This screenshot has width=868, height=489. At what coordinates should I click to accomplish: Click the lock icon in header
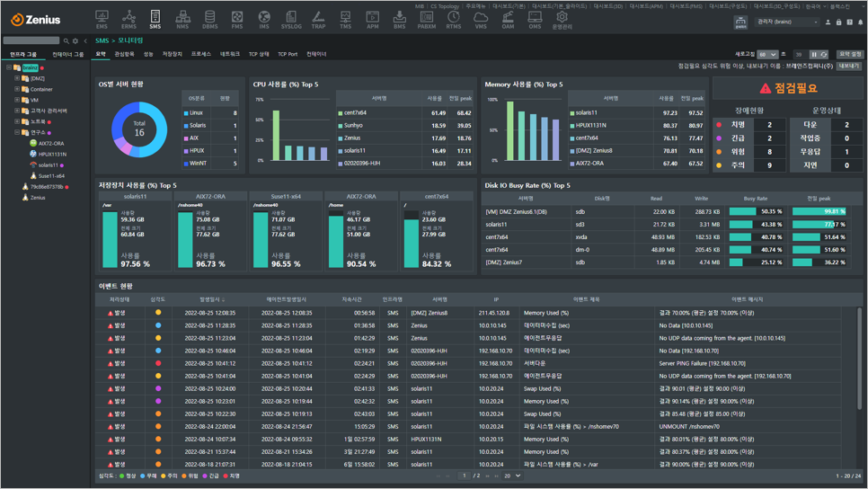pos(838,22)
